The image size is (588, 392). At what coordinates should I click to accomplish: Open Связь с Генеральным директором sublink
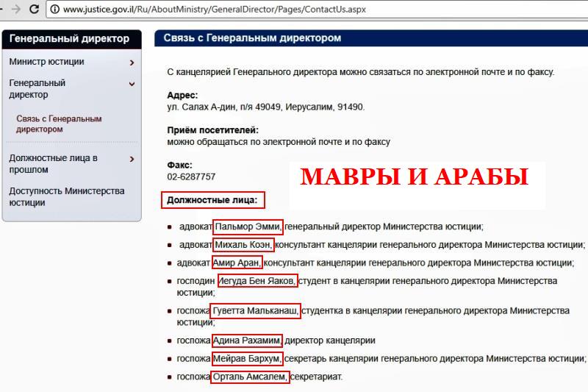pos(59,124)
